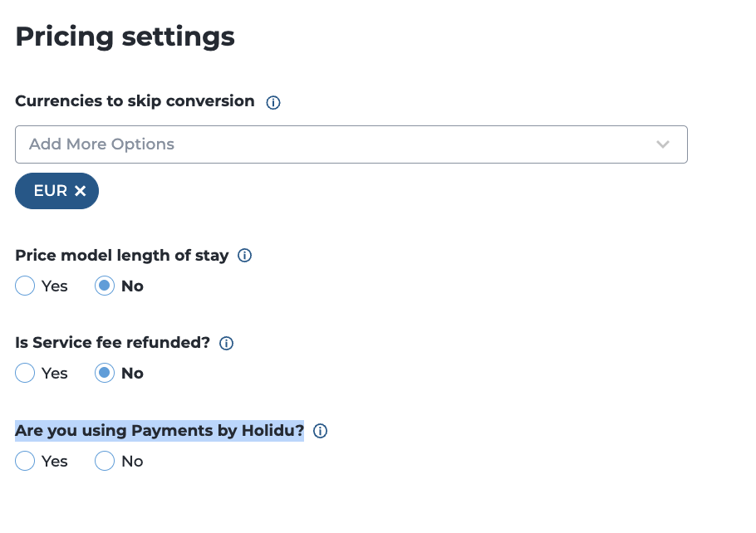The width and height of the screenshot is (756, 533).
Task: Enable Yes for Payments by Holidu
Action: (25, 462)
